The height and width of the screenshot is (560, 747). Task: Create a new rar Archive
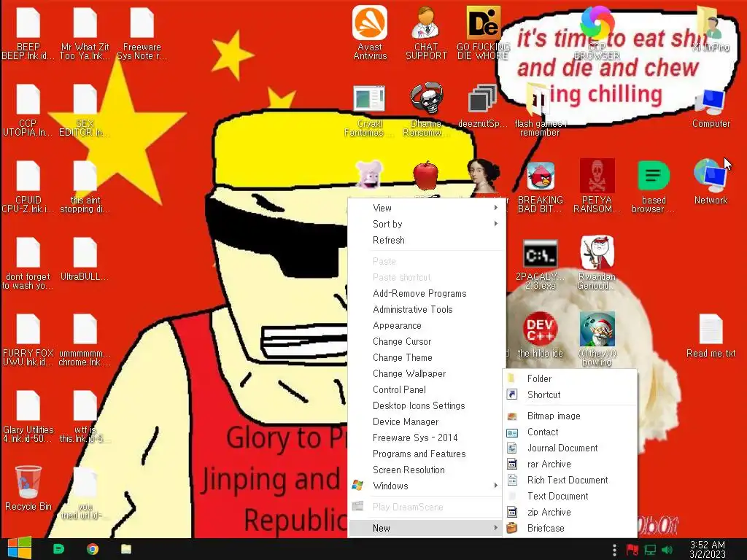[570, 464]
